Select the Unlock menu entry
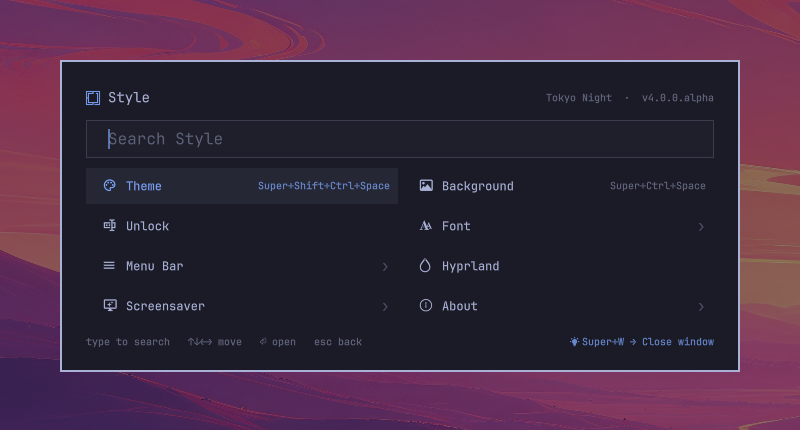The height and width of the screenshot is (430, 800). click(242, 225)
